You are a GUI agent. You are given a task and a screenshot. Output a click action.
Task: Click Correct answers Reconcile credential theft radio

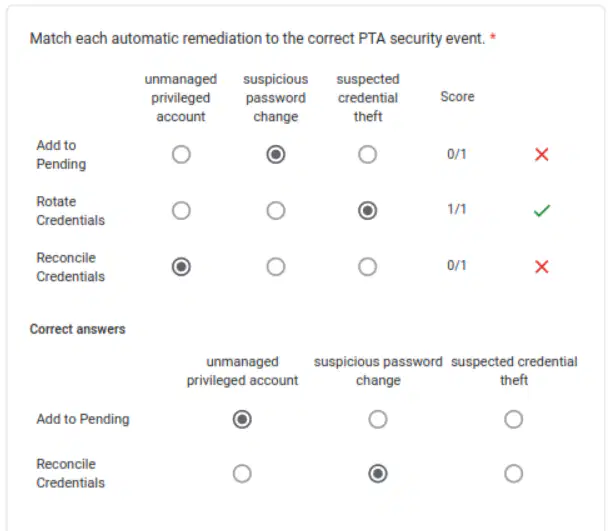click(x=514, y=474)
